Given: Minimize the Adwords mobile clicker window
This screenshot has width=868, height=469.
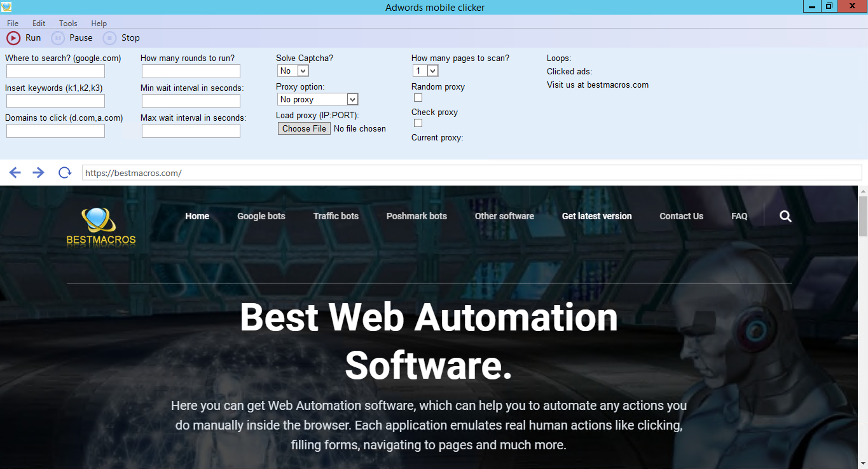Looking at the screenshot, I should pos(812,6).
